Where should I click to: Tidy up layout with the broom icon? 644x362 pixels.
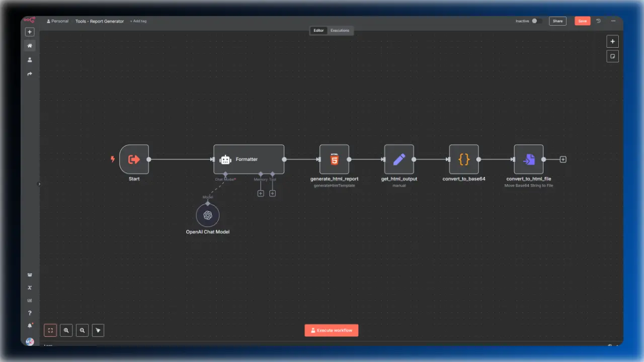[x=98, y=330]
